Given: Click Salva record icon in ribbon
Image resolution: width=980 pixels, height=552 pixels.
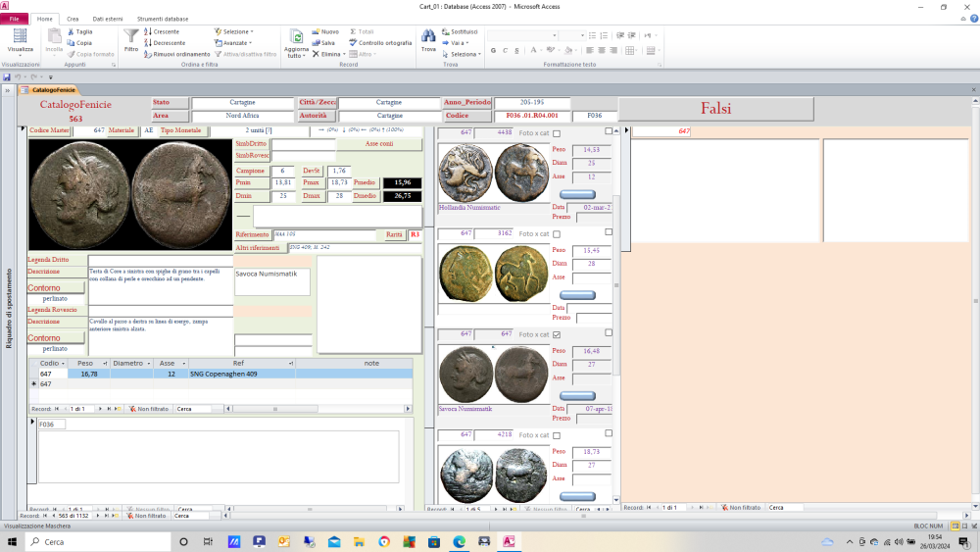Looking at the screenshot, I should coord(317,43).
